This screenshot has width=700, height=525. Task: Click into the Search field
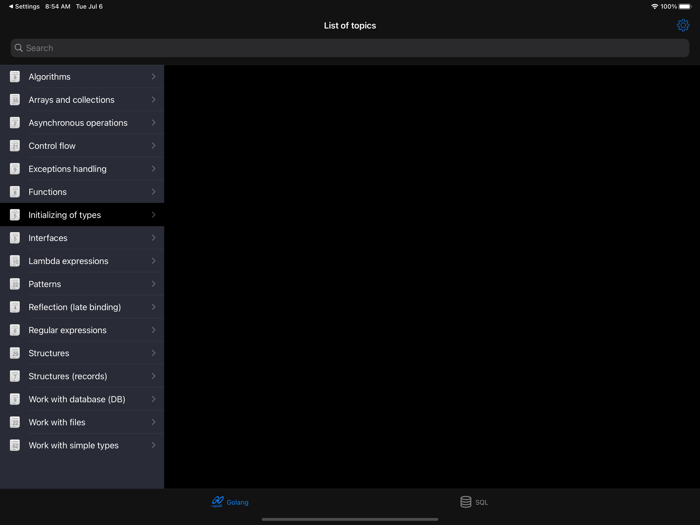coord(350,48)
